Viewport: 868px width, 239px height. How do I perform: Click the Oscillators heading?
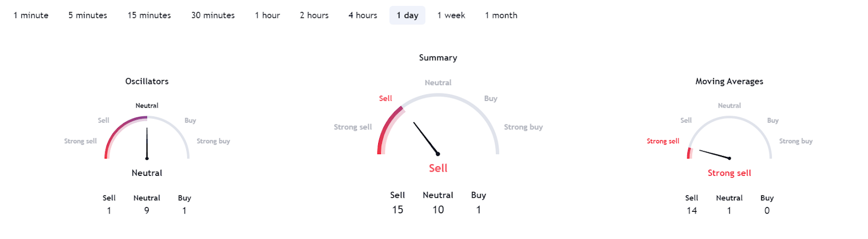point(147,81)
